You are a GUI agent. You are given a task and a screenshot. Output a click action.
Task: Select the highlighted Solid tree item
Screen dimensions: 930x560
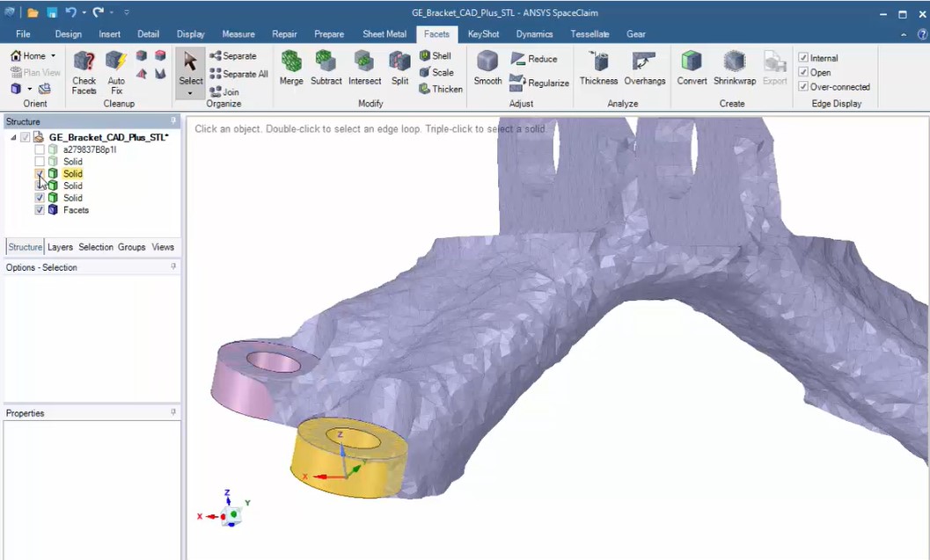click(73, 174)
